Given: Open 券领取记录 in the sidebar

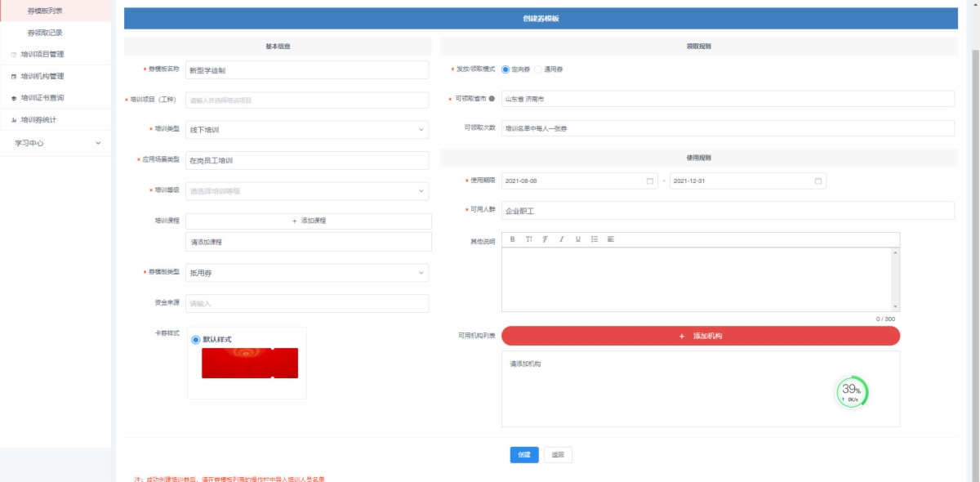Looking at the screenshot, I should click(45, 33).
